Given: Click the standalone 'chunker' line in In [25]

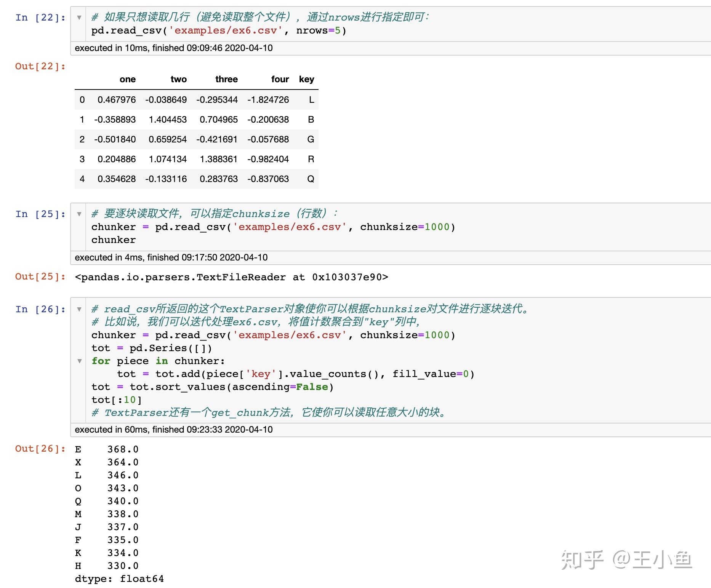Looking at the screenshot, I should point(114,240).
